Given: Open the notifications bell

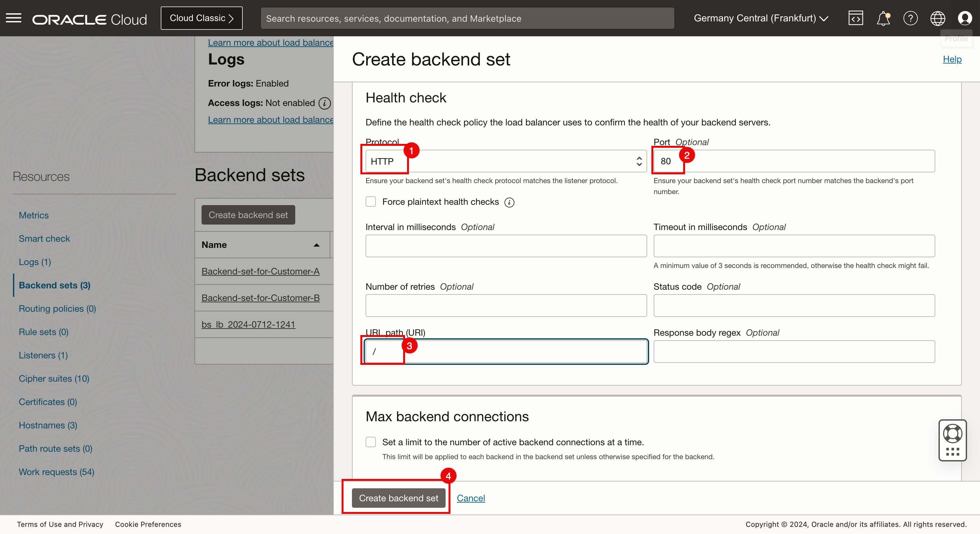Looking at the screenshot, I should (x=883, y=18).
